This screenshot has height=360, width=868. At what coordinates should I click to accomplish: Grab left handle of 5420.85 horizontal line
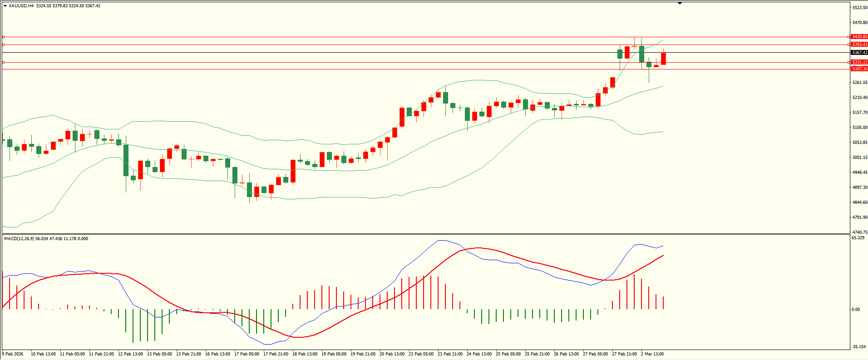[x=4, y=37]
